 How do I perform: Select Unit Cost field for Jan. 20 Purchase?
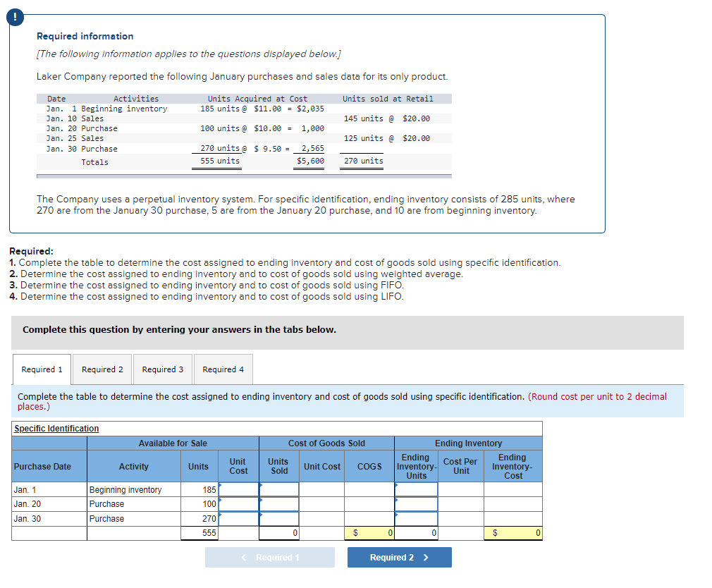(238, 504)
